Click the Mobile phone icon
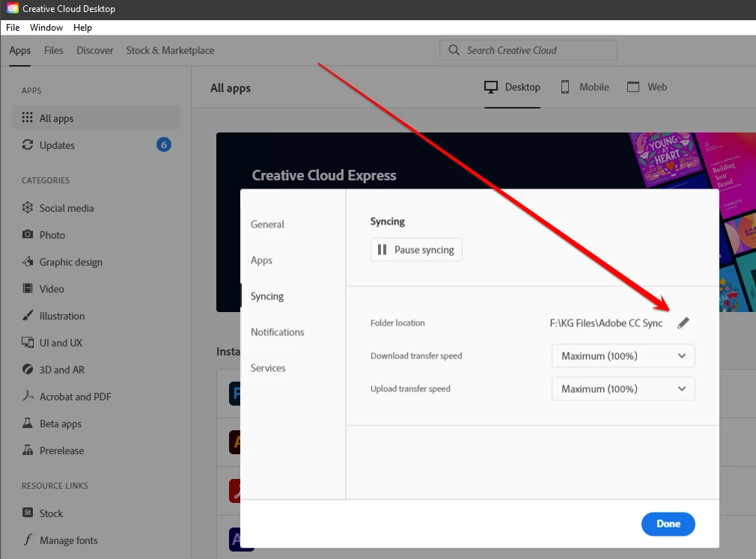The image size is (756, 559). pyautogui.click(x=565, y=88)
